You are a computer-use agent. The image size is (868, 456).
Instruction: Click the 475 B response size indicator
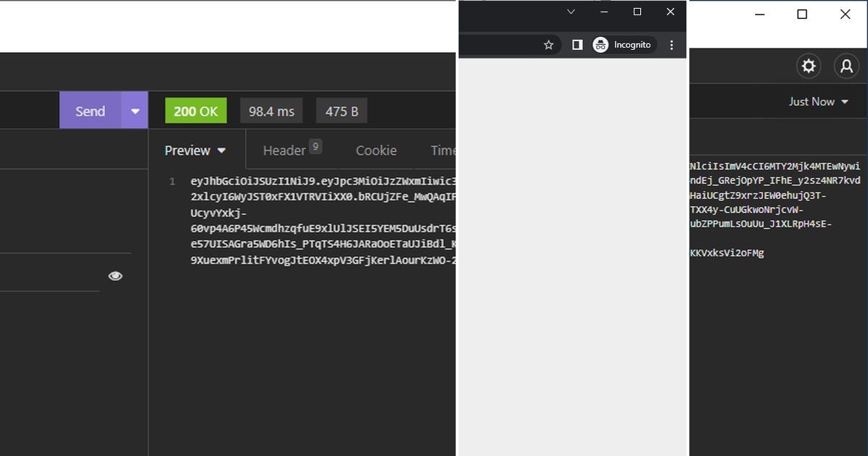click(x=341, y=111)
